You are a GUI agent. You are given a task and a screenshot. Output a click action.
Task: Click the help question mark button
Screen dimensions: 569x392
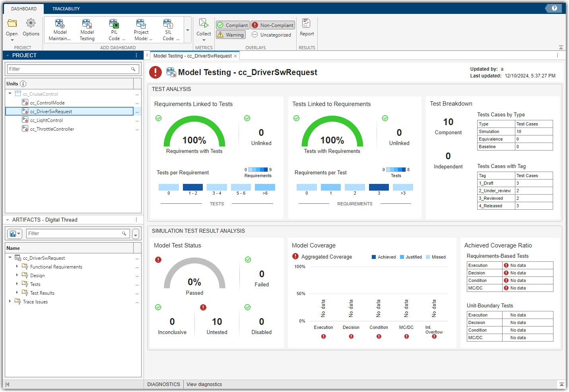[x=554, y=8]
